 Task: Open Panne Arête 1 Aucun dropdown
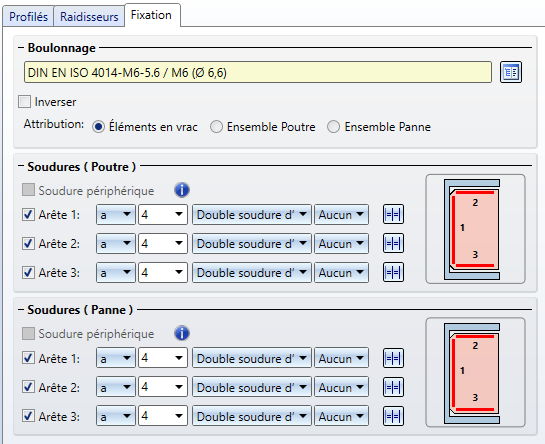tap(341, 358)
